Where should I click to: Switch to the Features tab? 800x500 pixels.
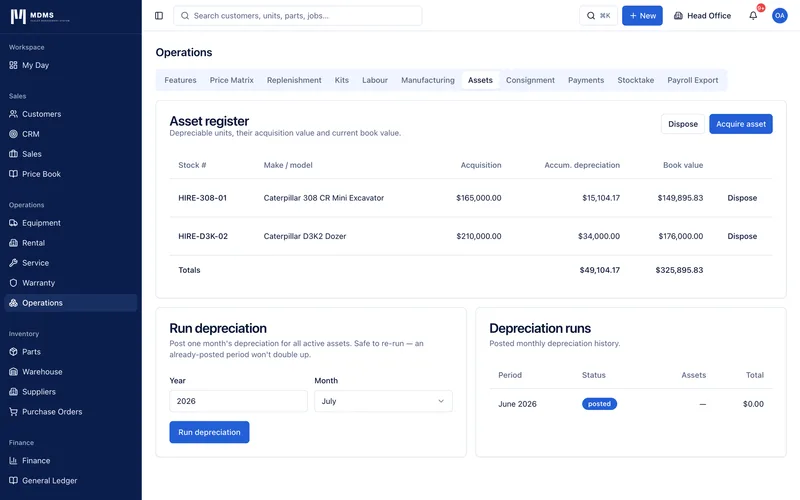(x=180, y=80)
